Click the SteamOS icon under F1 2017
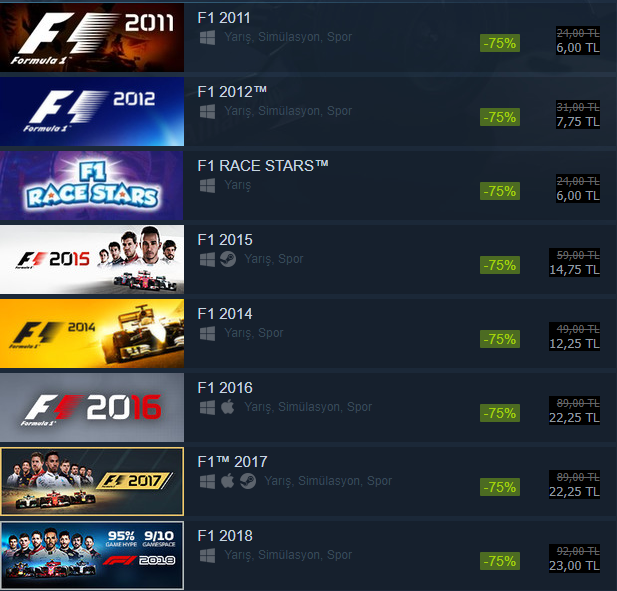The height and width of the screenshot is (591, 617). [248, 481]
